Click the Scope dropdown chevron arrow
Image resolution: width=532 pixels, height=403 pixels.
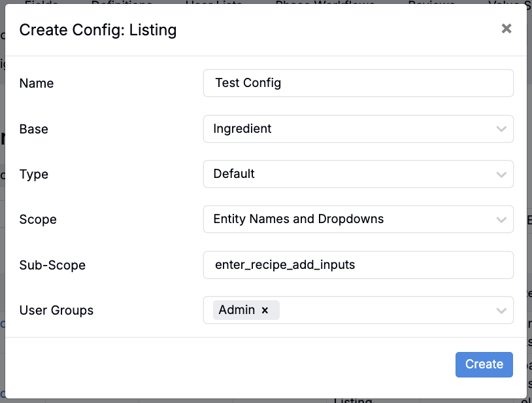[x=501, y=219]
